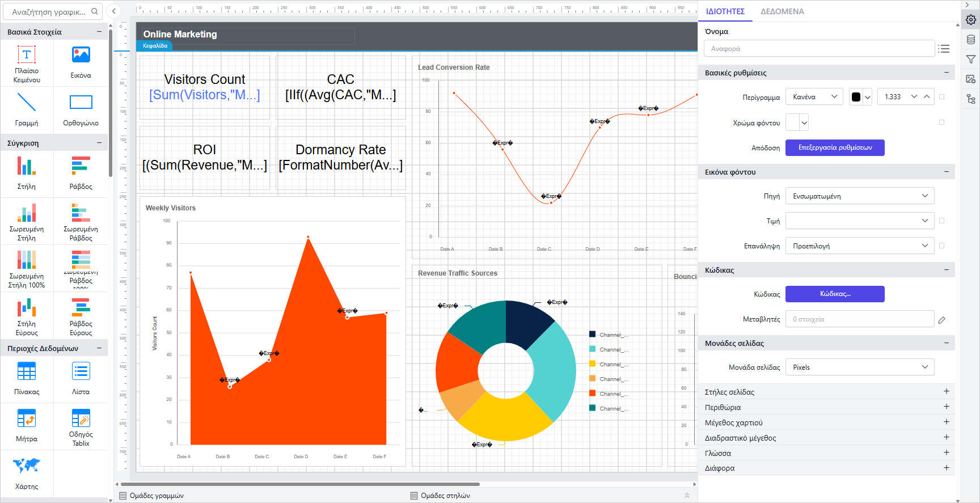Open the Επανάληψη repeat dropdown
980x503 pixels.
pos(860,246)
